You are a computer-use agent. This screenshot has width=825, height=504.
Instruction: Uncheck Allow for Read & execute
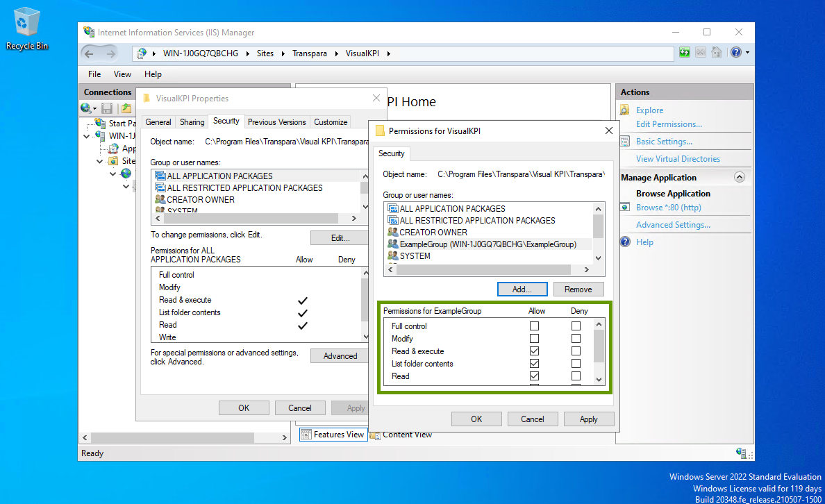[x=534, y=351]
